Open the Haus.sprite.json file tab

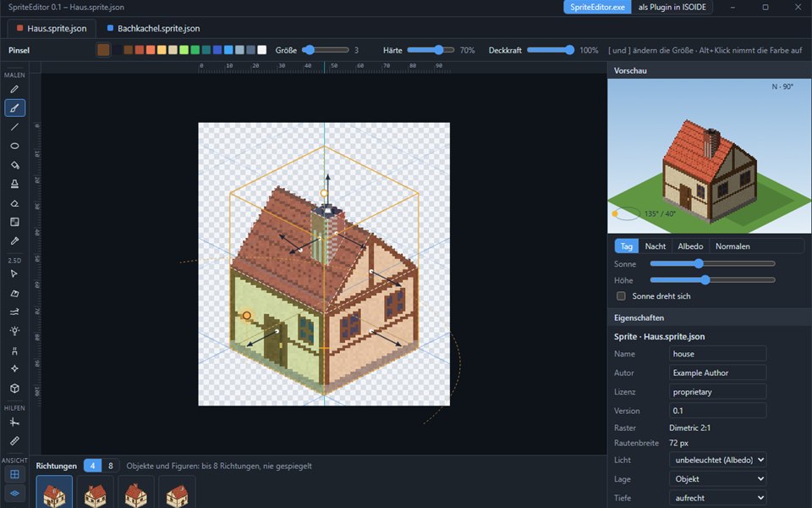pos(52,29)
